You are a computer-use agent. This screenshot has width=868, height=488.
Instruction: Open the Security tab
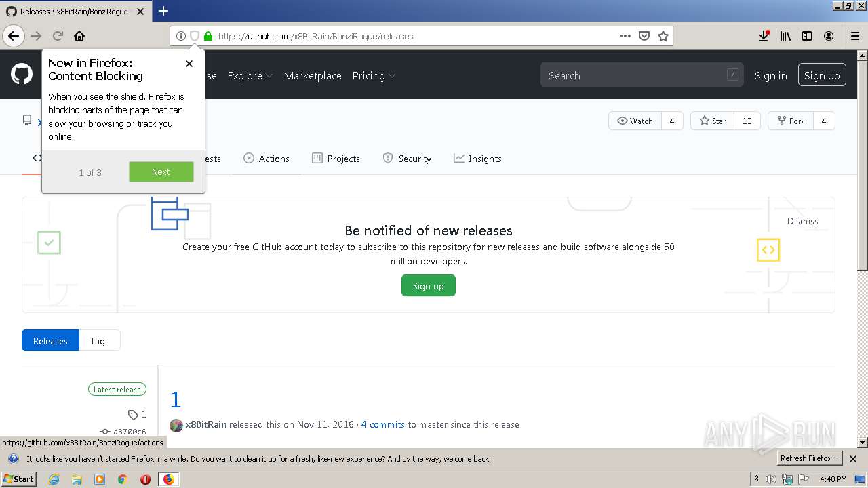click(407, 159)
